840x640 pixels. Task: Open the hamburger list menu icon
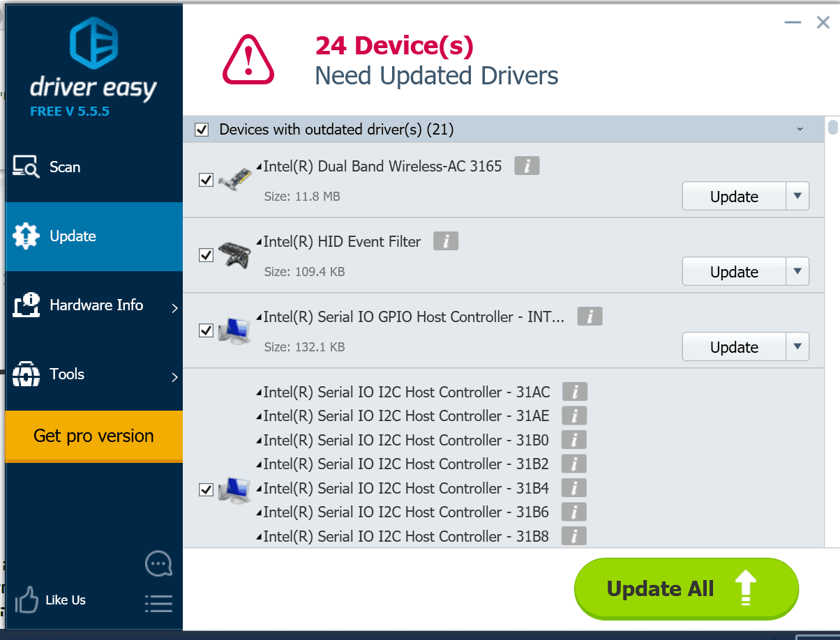coord(158,603)
